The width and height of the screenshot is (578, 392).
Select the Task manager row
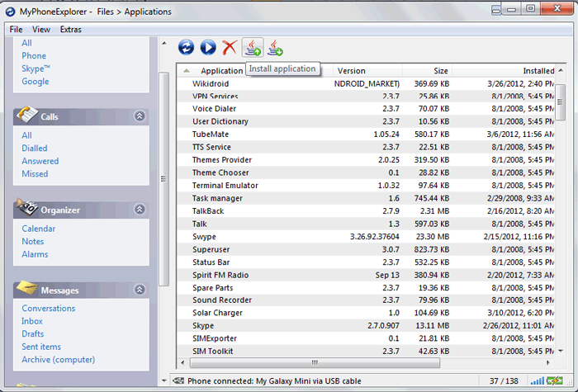point(366,198)
